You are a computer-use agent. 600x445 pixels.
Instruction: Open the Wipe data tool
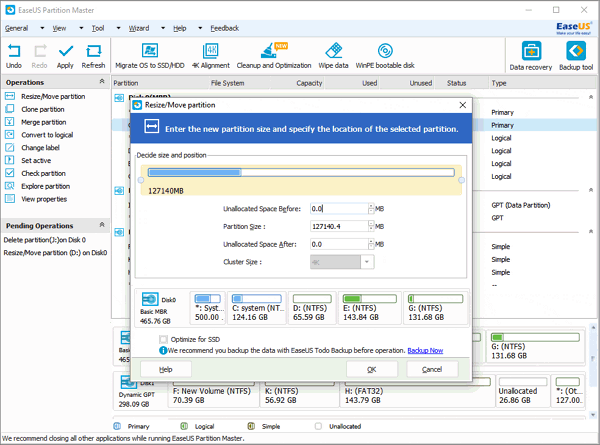tap(333, 56)
